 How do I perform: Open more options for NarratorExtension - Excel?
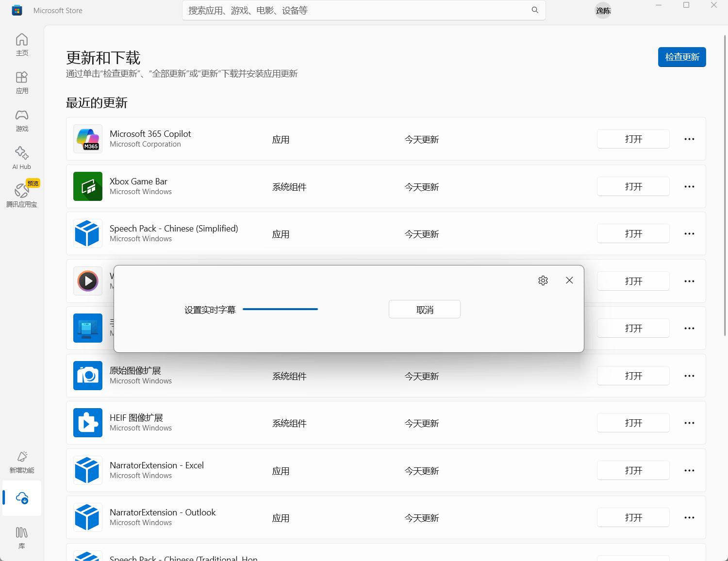pos(689,470)
